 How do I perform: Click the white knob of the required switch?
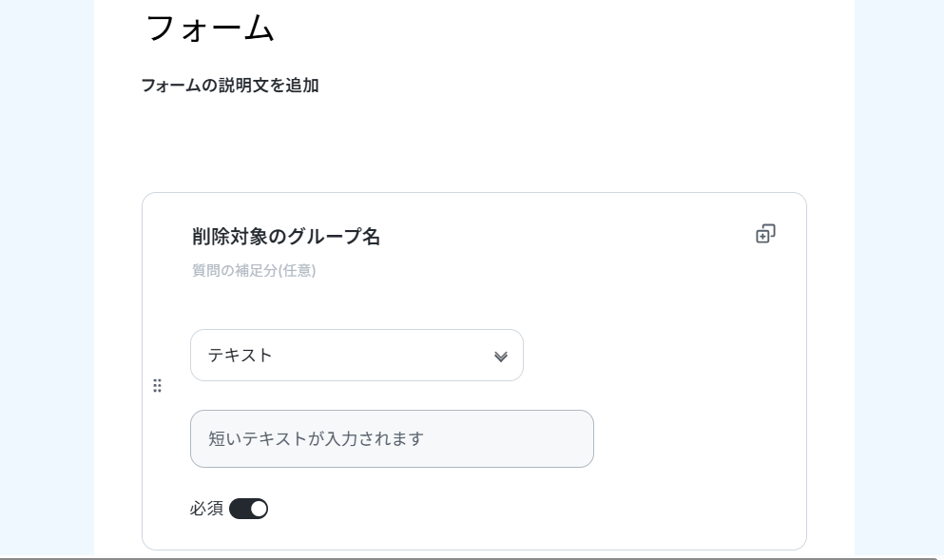tap(259, 509)
